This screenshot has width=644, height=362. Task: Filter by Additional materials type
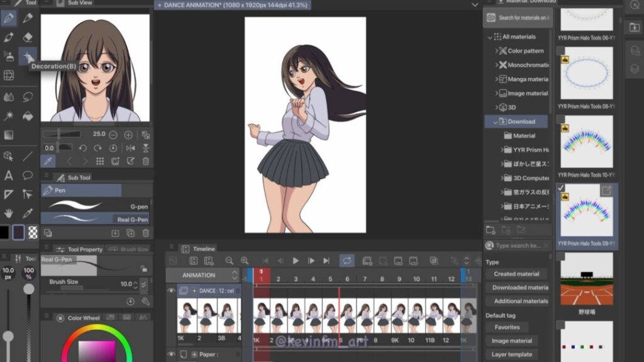[518, 301]
